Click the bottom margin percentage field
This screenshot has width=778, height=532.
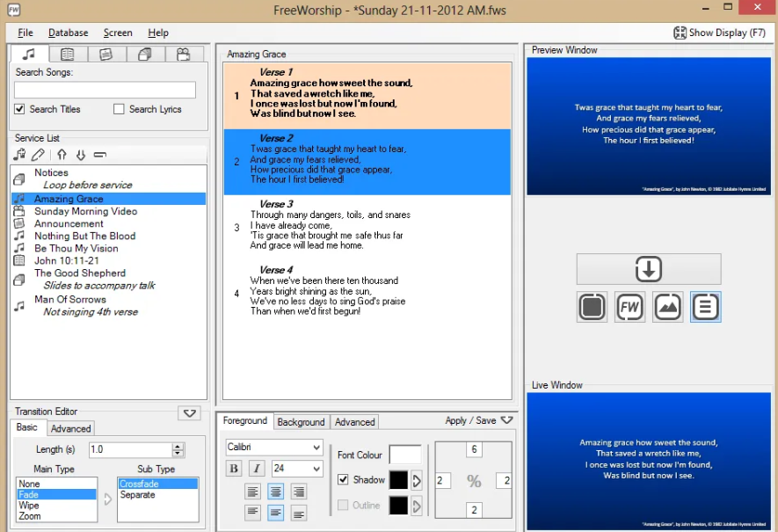click(x=474, y=510)
